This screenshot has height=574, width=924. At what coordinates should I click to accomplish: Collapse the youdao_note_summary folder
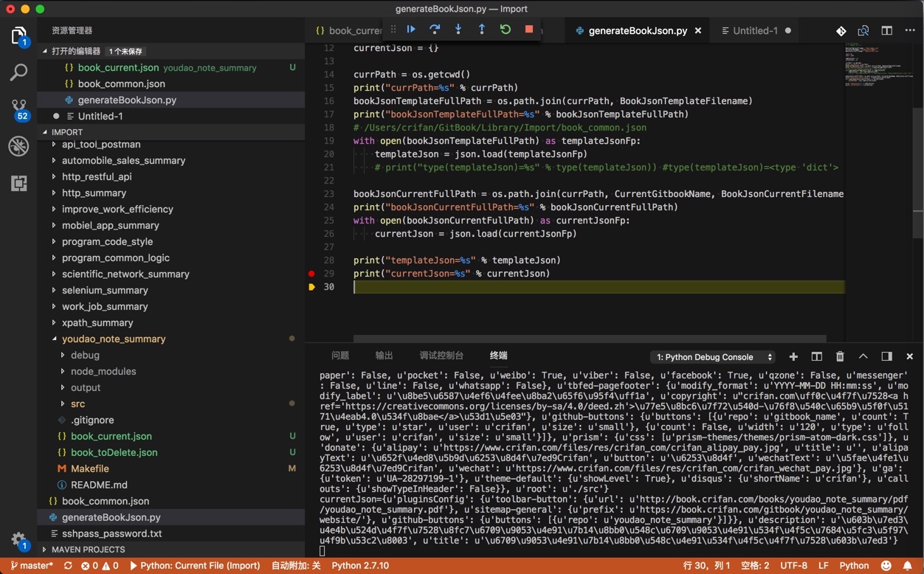tap(113, 339)
